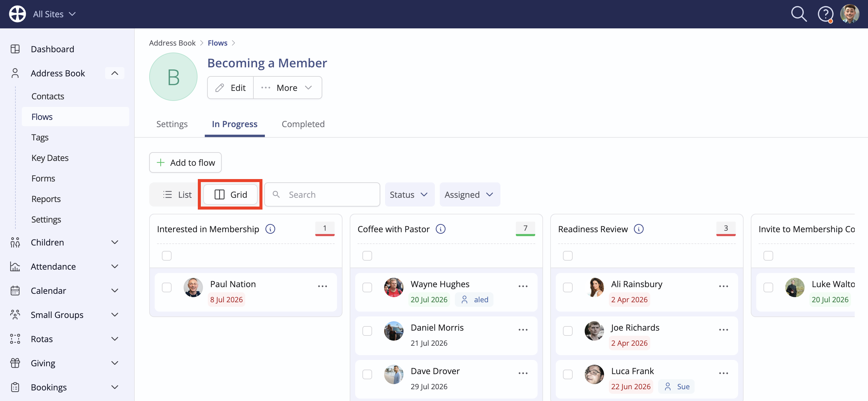
Task: Switch to List view
Action: [x=177, y=194]
